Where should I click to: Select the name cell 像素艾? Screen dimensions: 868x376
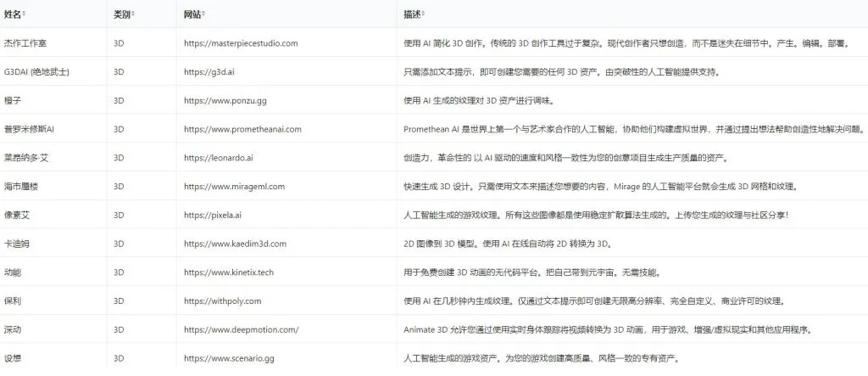17,216
